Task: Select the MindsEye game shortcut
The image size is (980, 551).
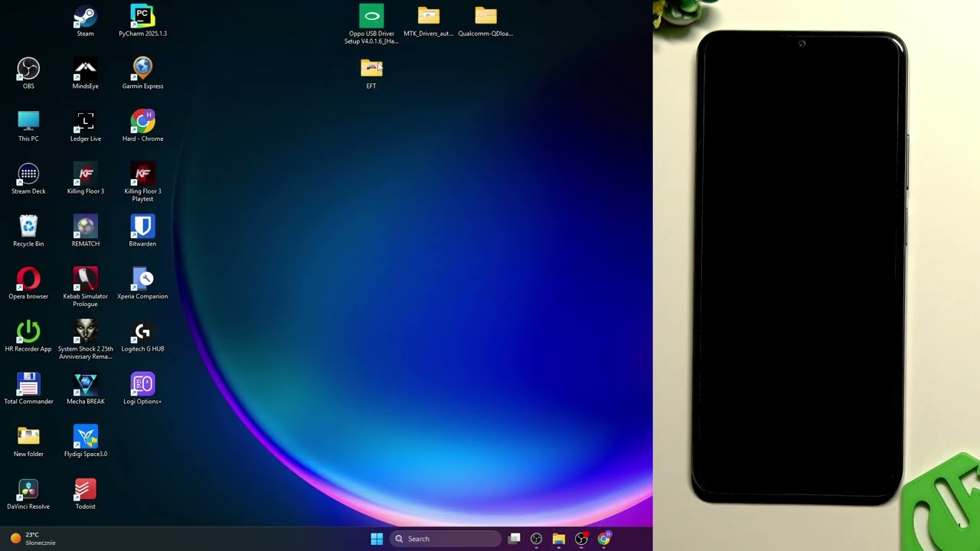Action: pos(85,74)
